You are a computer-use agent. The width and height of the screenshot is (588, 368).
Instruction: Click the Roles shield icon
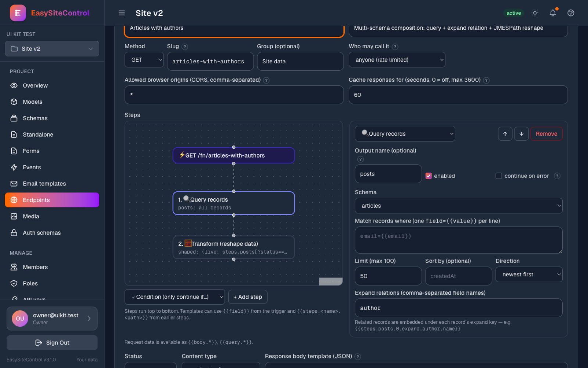(14, 283)
